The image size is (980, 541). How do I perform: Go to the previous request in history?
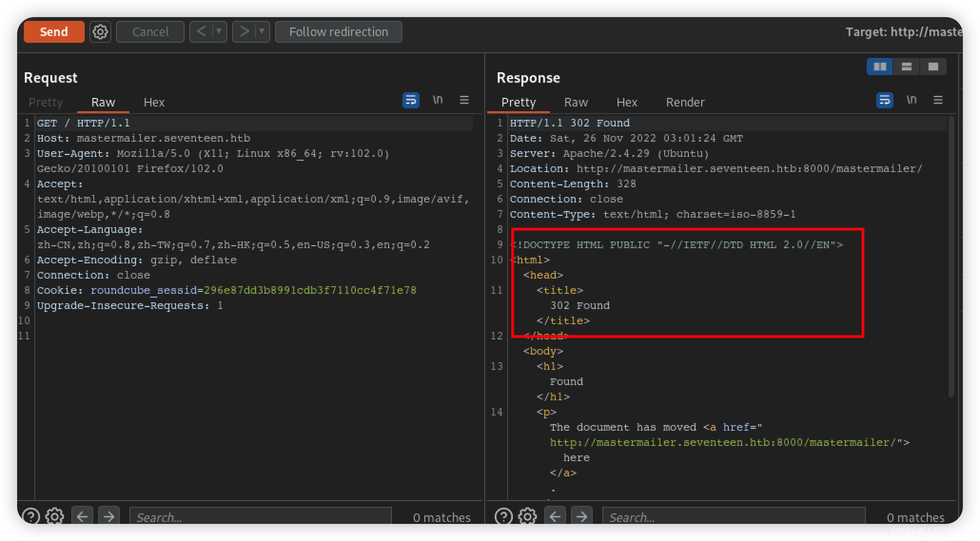point(201,32)
